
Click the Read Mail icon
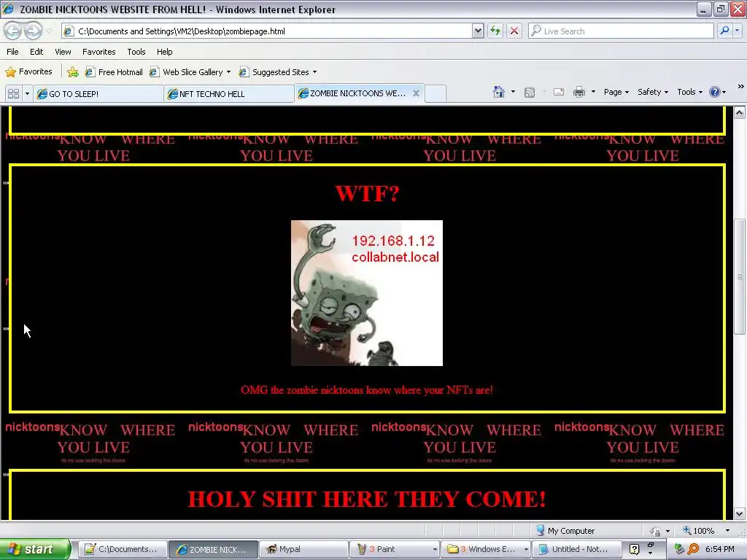(x=559, y=92)
